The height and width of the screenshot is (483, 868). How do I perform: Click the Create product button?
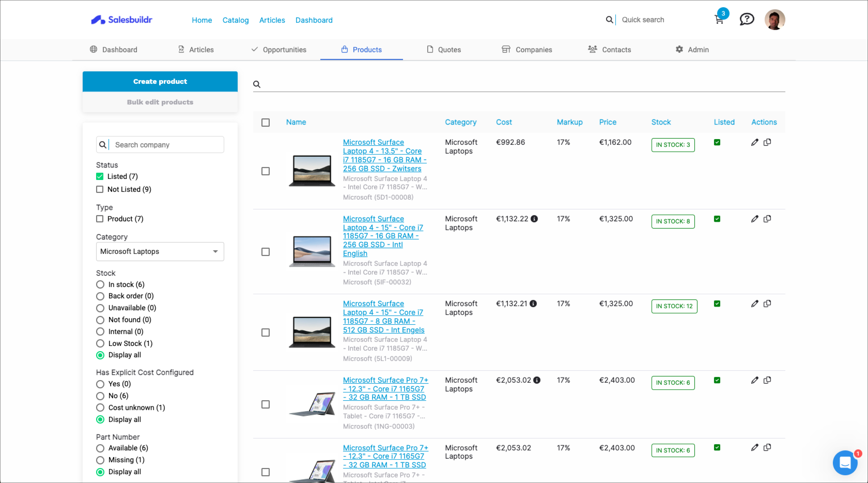tap(160, 81)
